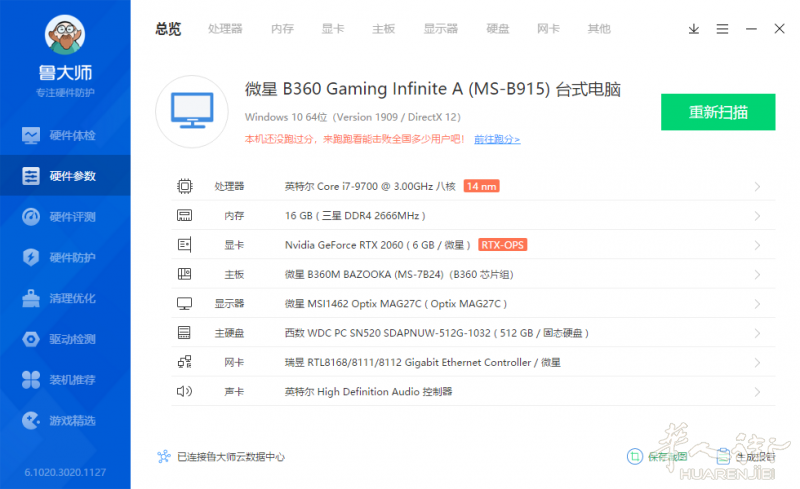Click the 鲁大师 avatar logo

pyautogui.click(x=65, y=35)
